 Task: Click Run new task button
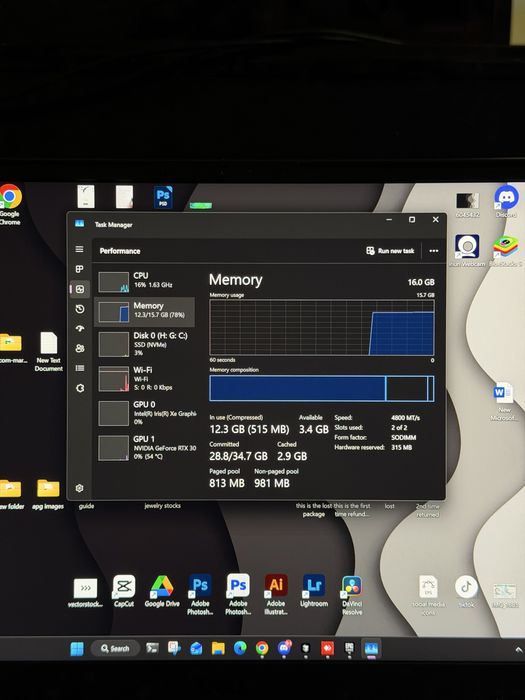pyautogui.click(x=390, y=251)
